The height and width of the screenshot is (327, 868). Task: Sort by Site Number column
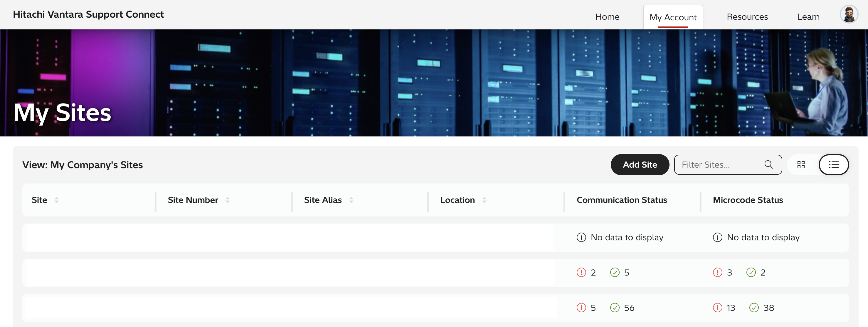tap(228, 200)
